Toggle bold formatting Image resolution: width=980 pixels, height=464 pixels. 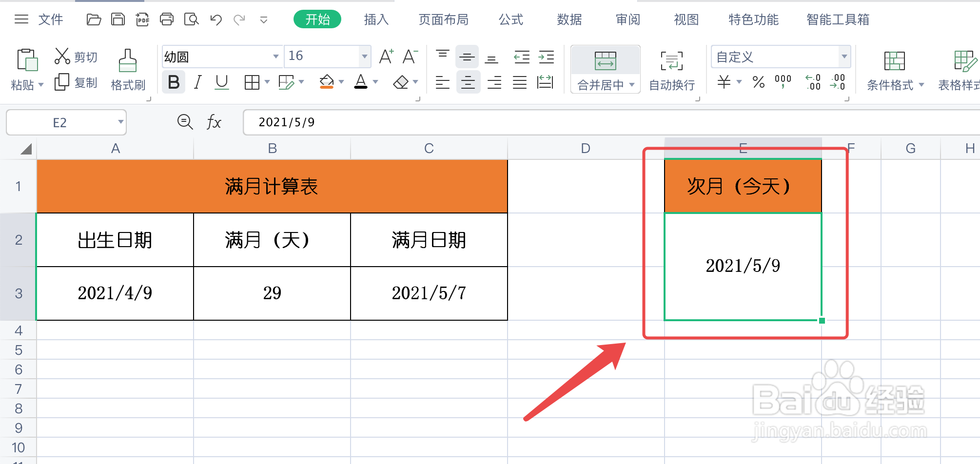[x=173, y=82]
